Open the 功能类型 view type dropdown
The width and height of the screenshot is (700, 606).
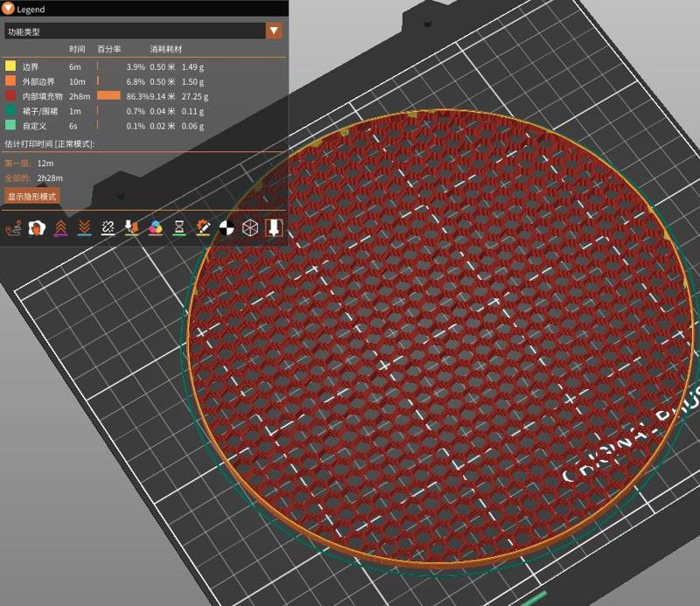tap(131, 31)
